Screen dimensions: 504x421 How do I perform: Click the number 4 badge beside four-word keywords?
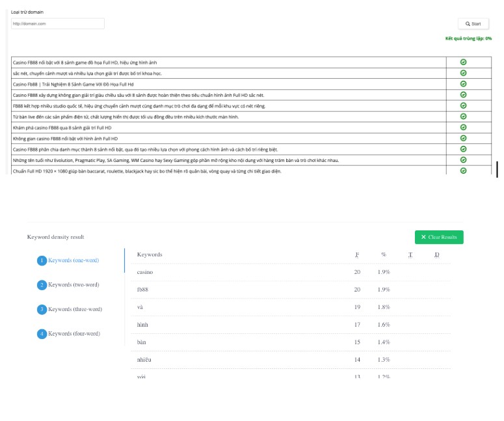[42, 334]
